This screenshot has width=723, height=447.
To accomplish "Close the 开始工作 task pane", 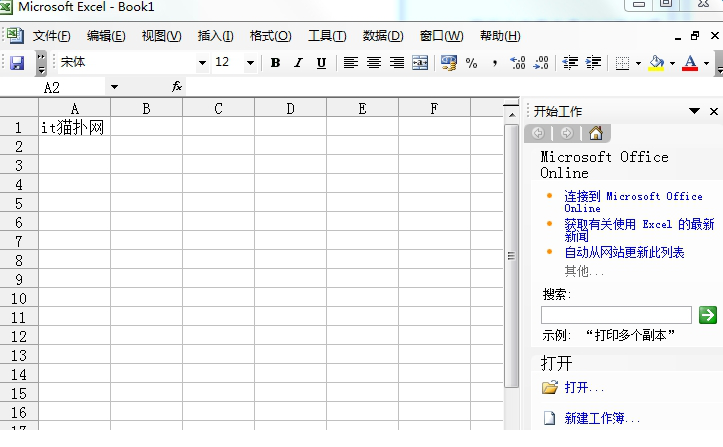I will [x=714, y=111].
